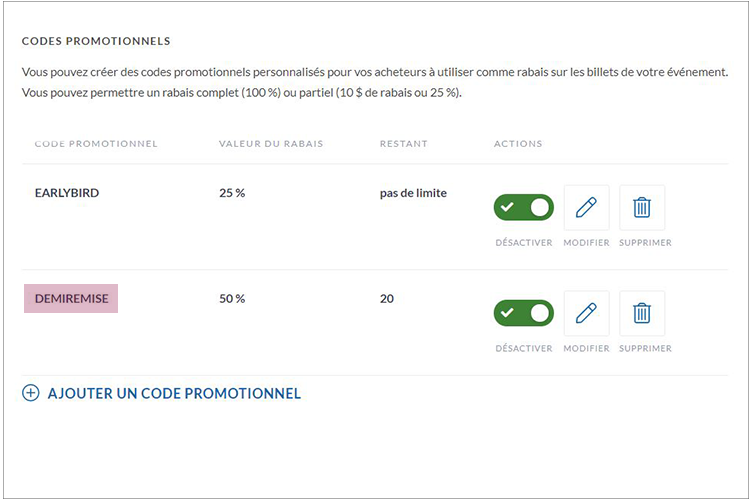Choose the Modifier label in the DEMIREMISE row
Viewport: 755px width, 500px height.
coord(586,349)
